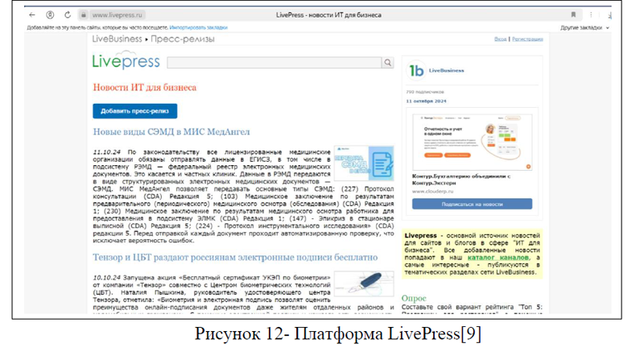Click the "Добавить пресс-релиз" button
The width and height of the screenshot is (644, 356).
(134, 111)
